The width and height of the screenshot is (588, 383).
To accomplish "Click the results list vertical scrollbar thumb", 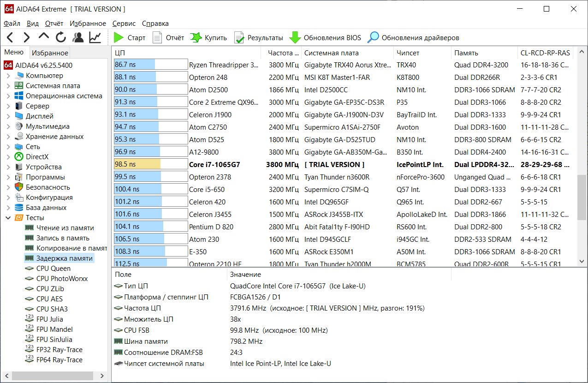I will pos(582,197).
